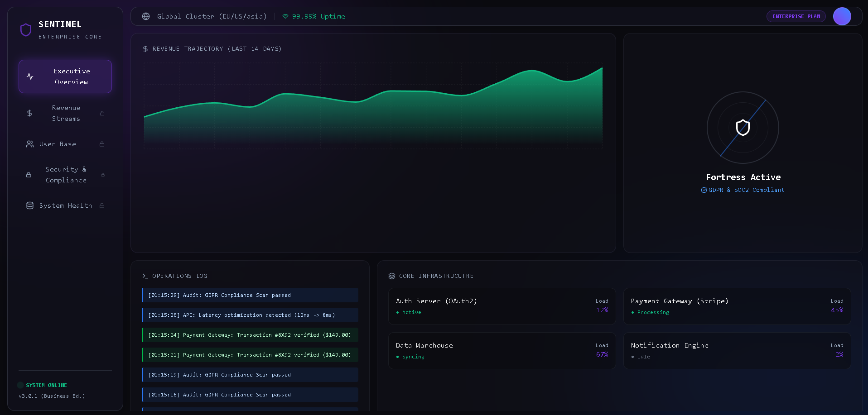Click the SENTINEL brand title
The image size is (868, 415).
point(60,24)
